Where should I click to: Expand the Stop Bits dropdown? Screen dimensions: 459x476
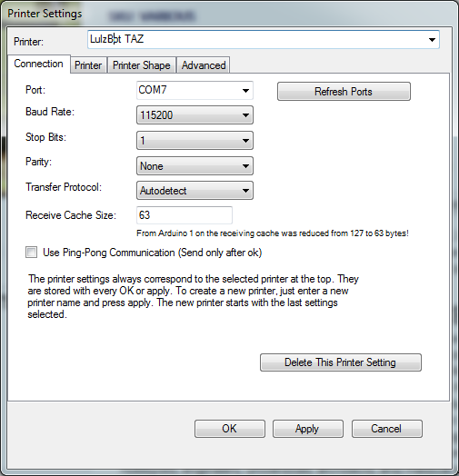pos(195,141)
